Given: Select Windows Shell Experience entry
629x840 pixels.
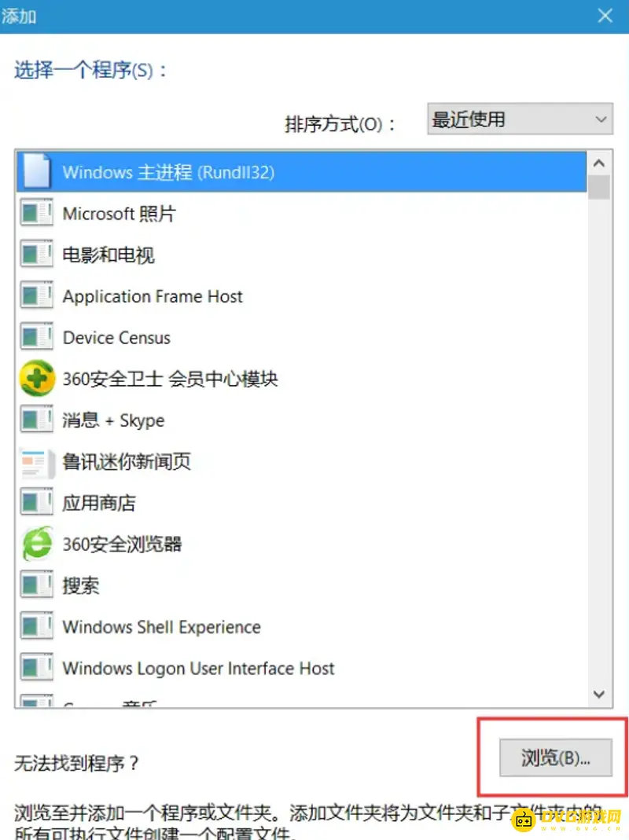Looking at the screenshot, I should click(301, 627).
